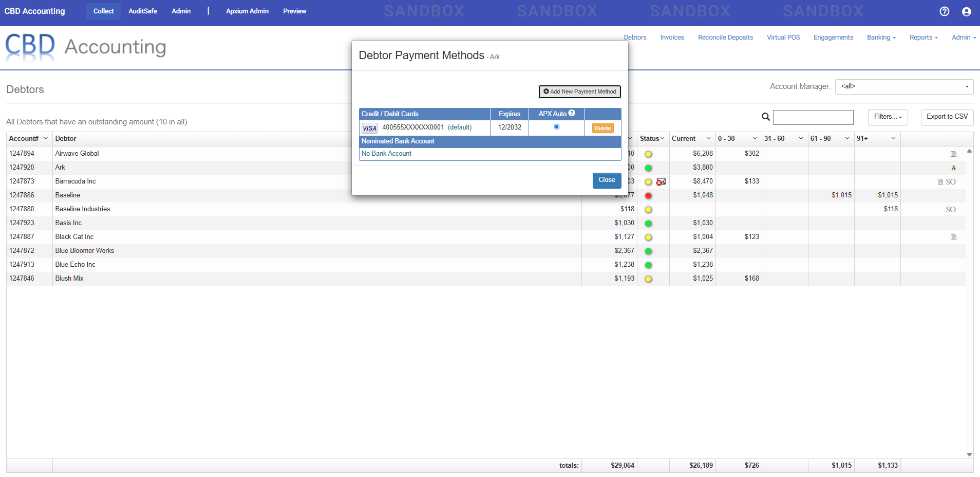The image size is (980, 477).
Task: Click yellow status dot for Airwave Global
Action: pos(648,154)
